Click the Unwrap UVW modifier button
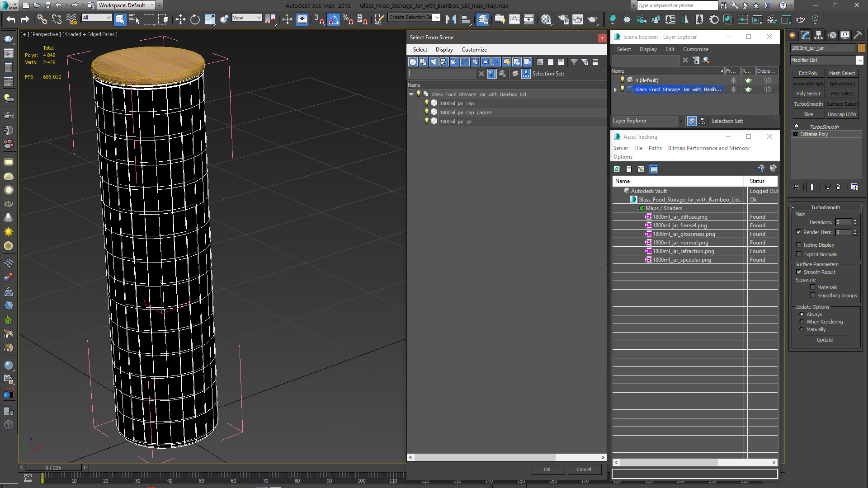The width and height of the screenshot is (868, 488). pyautogui.click(x=842, y=114)
